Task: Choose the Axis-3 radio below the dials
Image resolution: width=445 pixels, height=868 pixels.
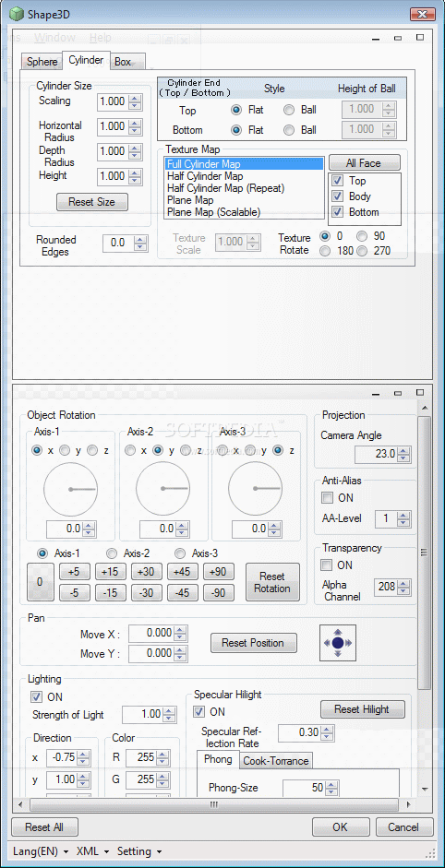Action: point(179,553)
